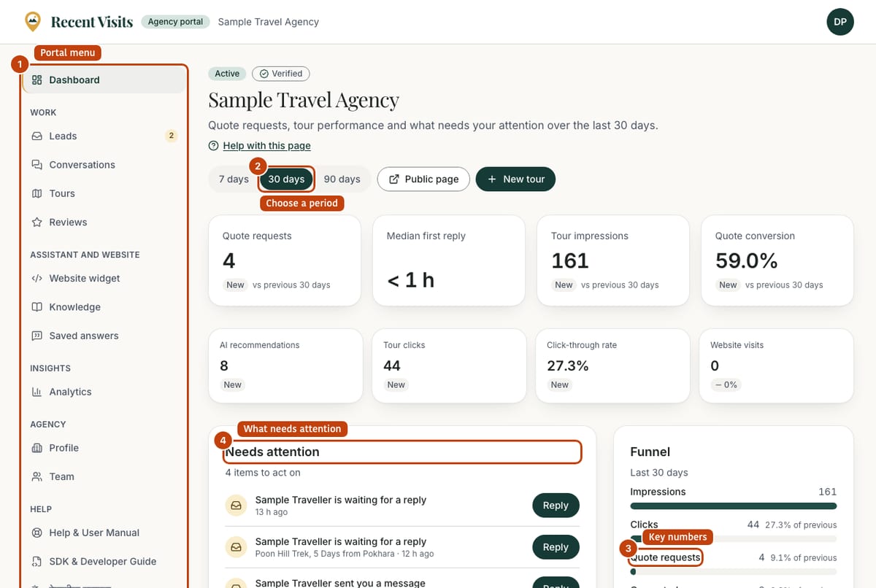Open the Help with this page link
This screenshot has height=588, width=876.
point(267,146)
